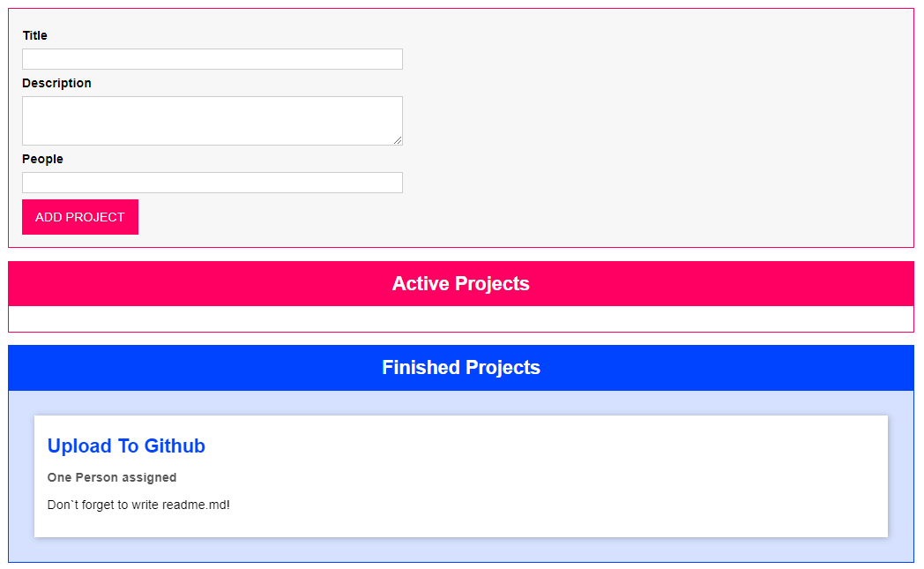The height and width of the screenshot is (569, 924).
Task: Click the Description form label
Action: pos(56,82)
